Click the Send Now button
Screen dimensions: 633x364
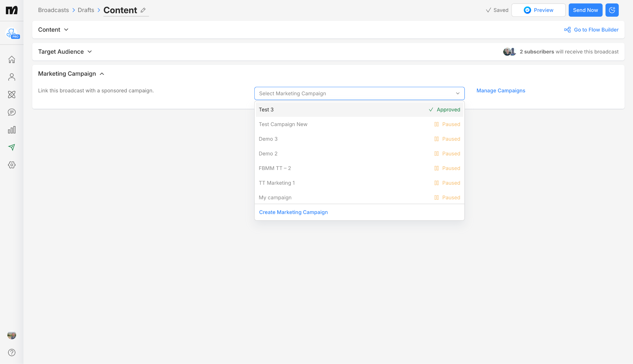pyautogui.click(x=585, y=10)
